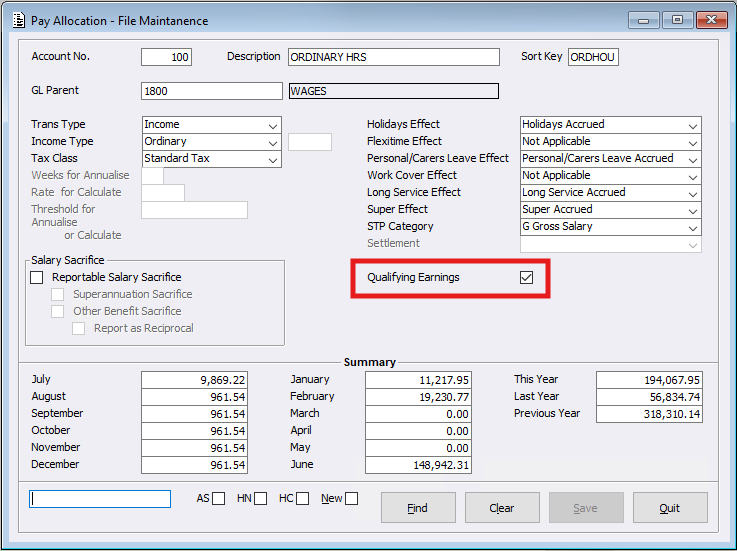
Task: Tick the AS checkbox
Action: click(x=219, y=499)
